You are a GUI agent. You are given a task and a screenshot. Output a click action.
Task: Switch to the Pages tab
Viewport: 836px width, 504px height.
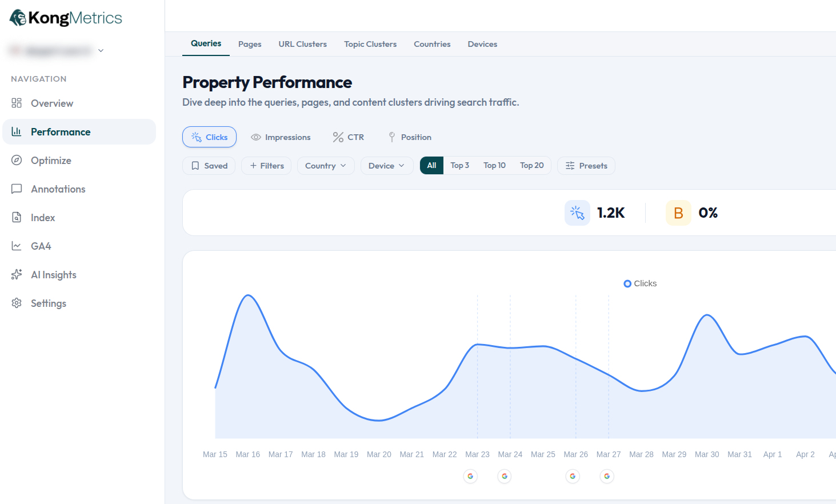(250, 44)
